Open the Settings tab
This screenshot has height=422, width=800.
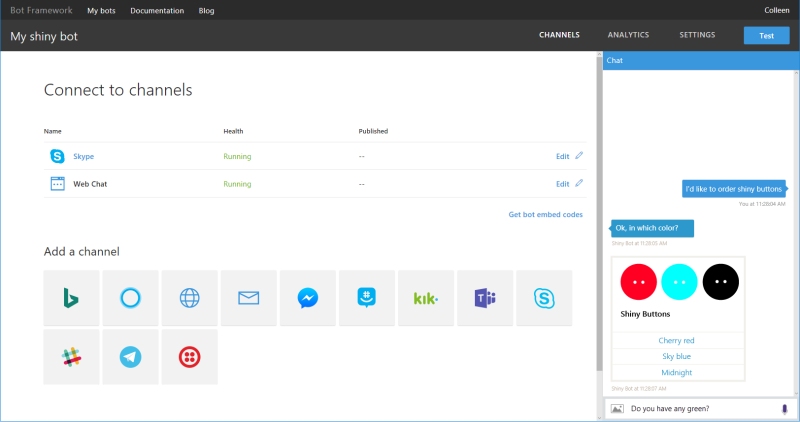[x=697, y=35]
